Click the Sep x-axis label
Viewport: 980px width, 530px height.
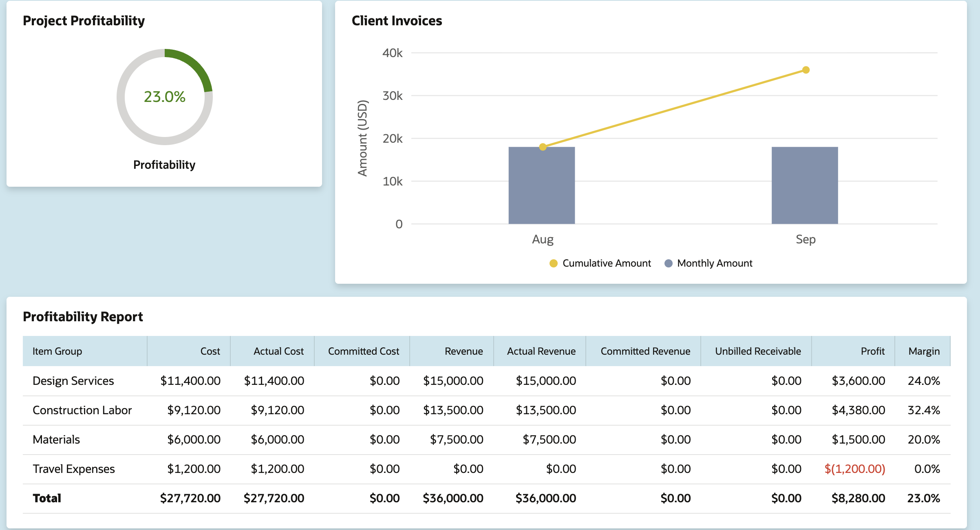click(x=806, y=239)
